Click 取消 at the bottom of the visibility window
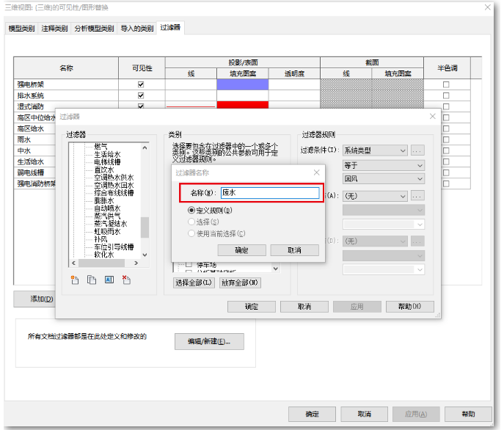 coord(364,414)
